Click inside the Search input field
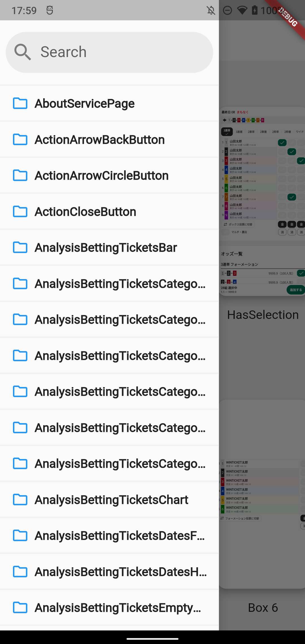305x644 pixels. pyautogui.click(x=110, y=52)
